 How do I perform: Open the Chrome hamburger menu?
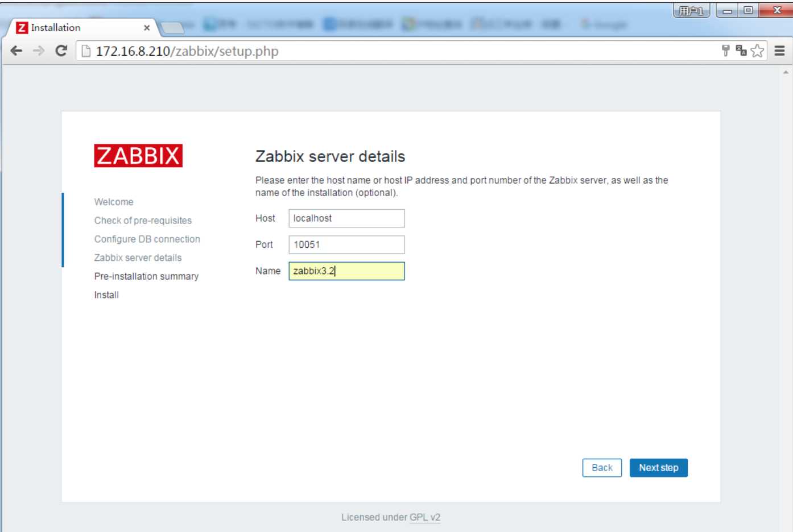pyautogui.click(x=779, y=51)
